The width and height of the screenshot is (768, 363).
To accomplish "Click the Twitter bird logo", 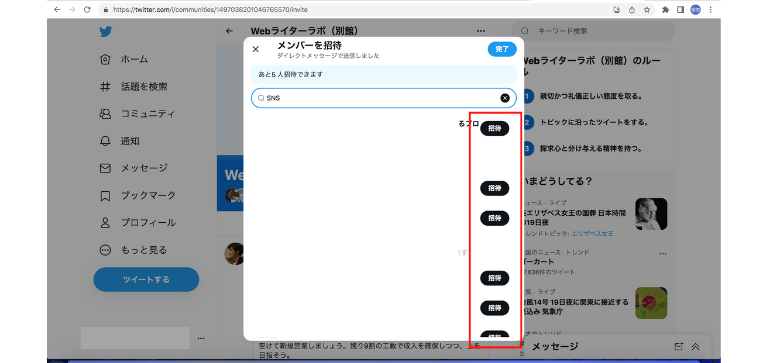I will tap(105, 32).
